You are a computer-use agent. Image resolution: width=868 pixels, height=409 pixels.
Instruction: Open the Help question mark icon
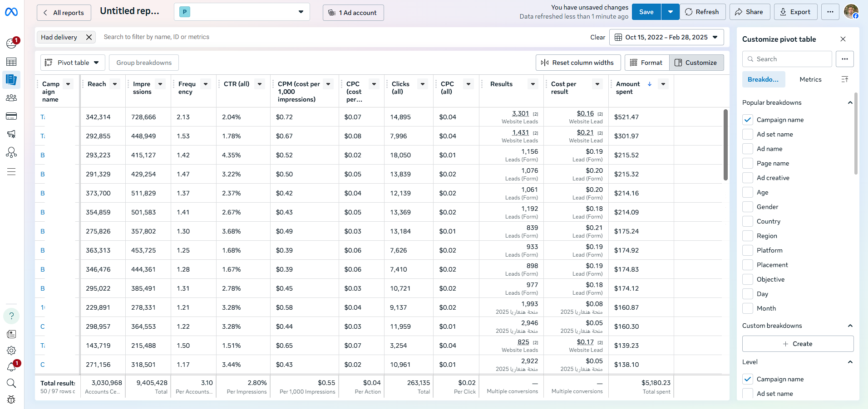coord(11,316)
